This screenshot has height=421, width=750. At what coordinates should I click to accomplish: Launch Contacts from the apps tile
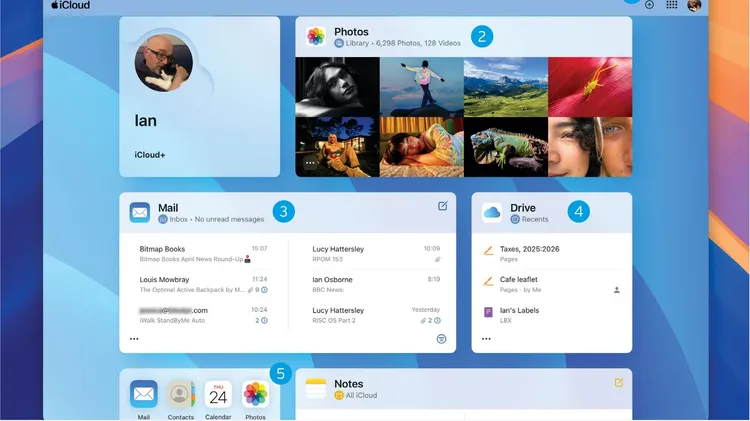[x=181, y=394]
